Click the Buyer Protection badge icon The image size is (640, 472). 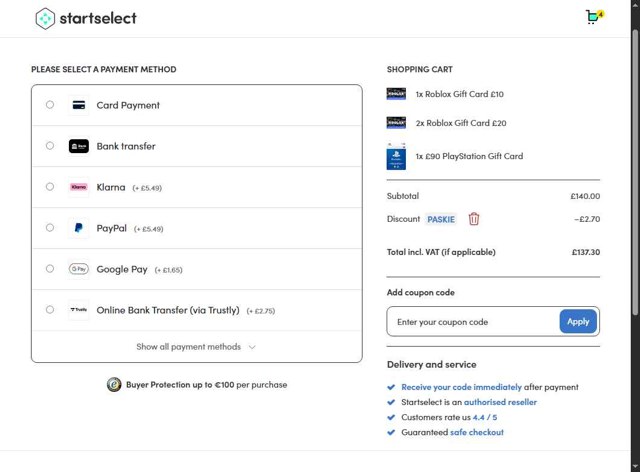click(114, 385)
